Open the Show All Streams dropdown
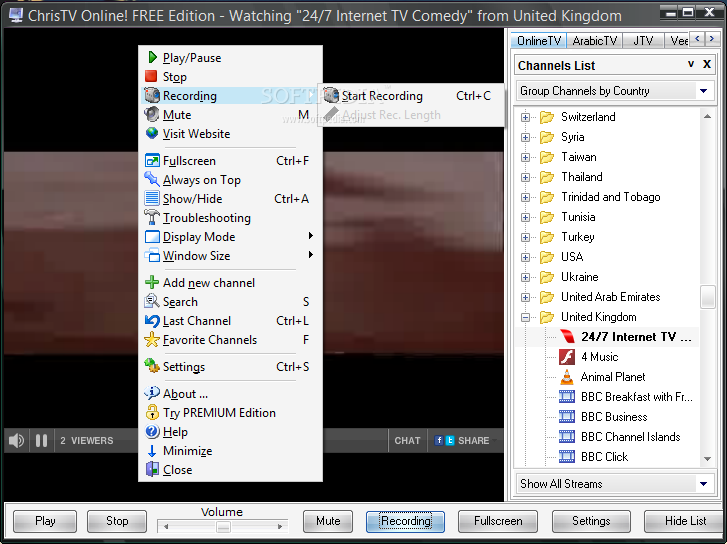This screenshot has height=544, width=727. pyautogui.click(x=703, y=484)
